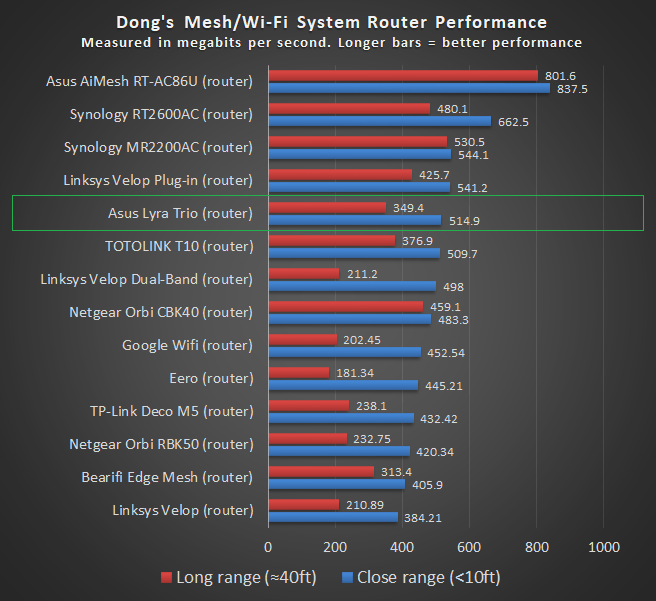Select the label "TP-Link Deco M5 (router)"
This screenshot has width=656, height=601.
tap(172, 412)
